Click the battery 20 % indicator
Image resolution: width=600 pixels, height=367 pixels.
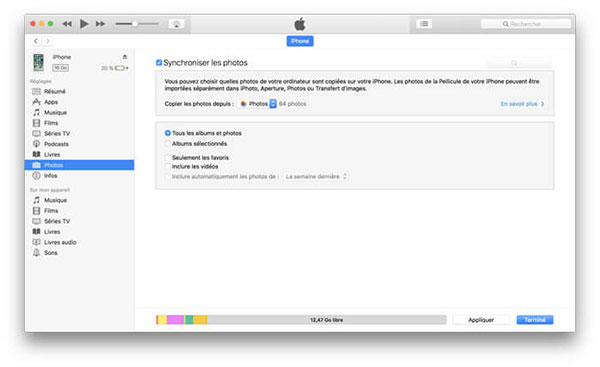coord(114,68)
